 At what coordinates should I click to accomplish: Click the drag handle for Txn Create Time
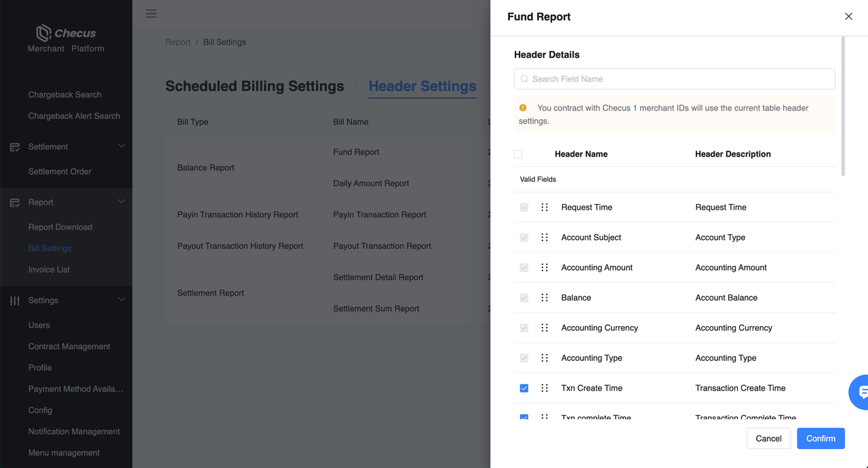pyautogui.click(x=545, y=388)
